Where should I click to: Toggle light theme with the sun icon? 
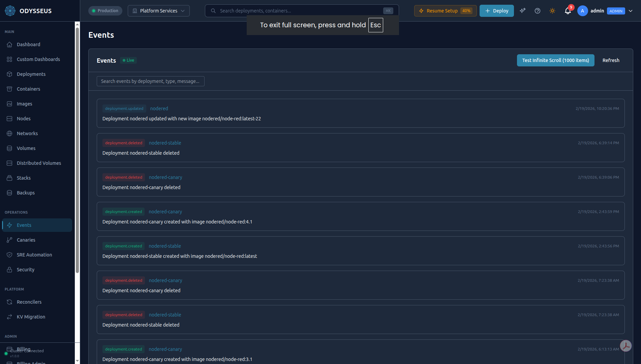click(x=552, y=11)
